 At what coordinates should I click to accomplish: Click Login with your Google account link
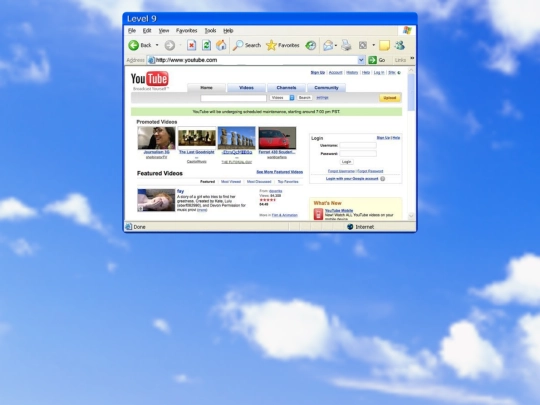point(352,179)
